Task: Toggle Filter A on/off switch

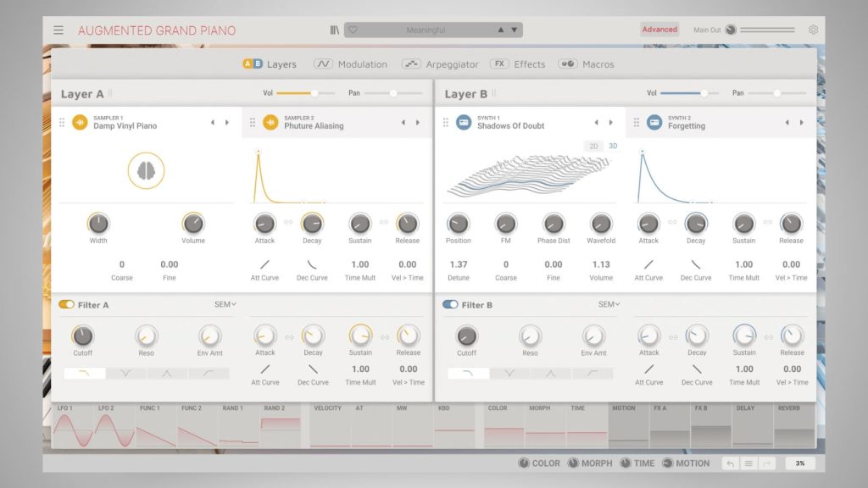Action: [x=66, y=305]
